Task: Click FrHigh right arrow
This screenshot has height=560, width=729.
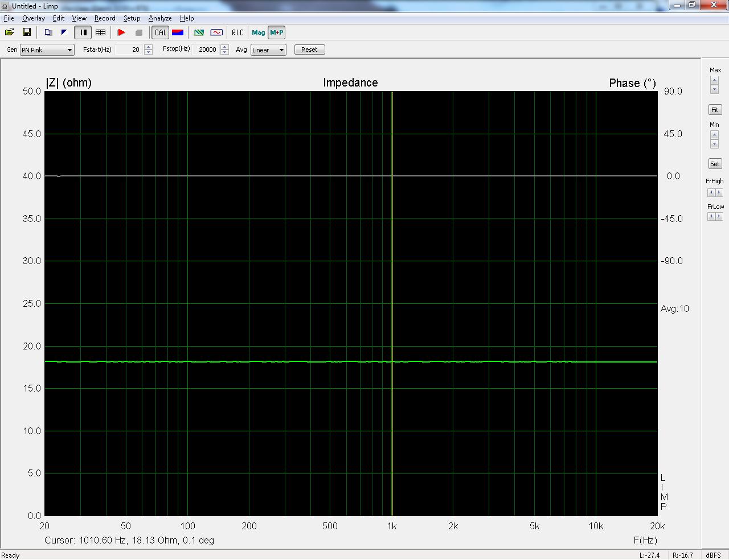Action: (719, 192)
